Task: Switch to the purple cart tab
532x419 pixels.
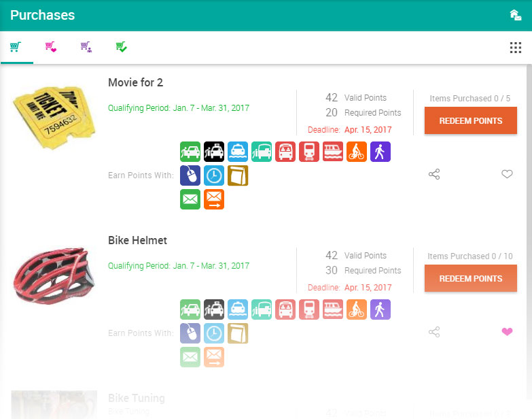Action: click(86, 47)
